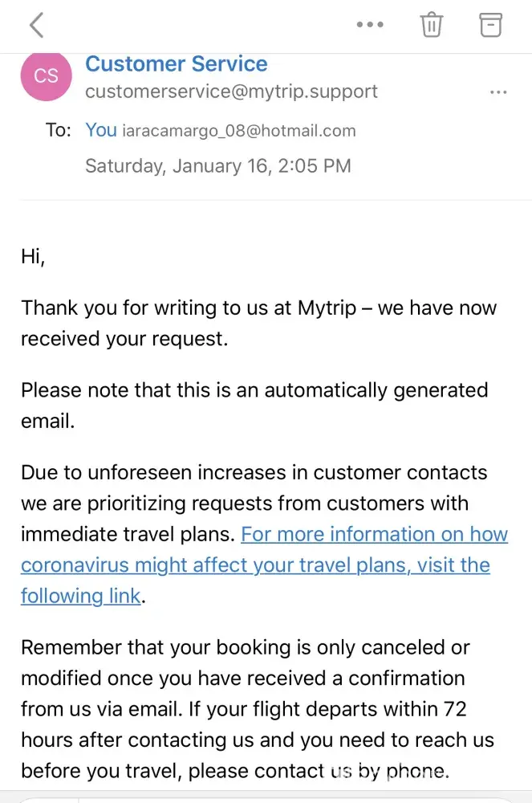This screenshot has height=803, width=532.
Task: Archive this email with the archive icon
Action: (490, 25)
